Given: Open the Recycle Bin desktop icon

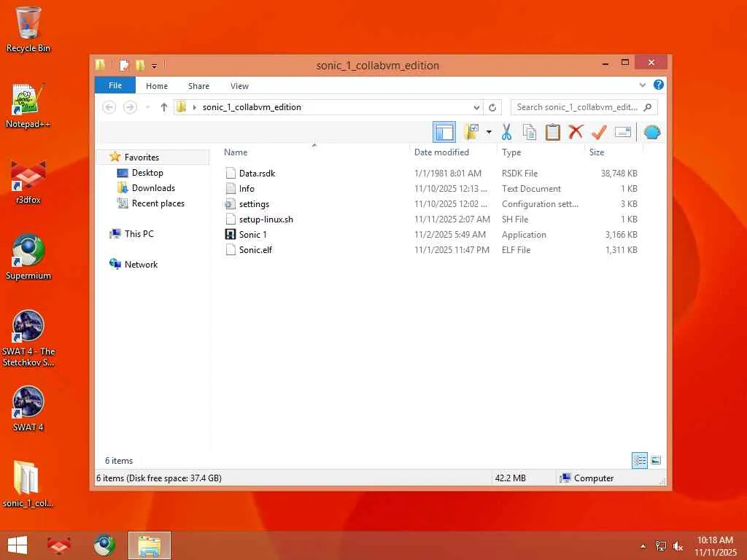Looking at the screenshot, I should [28, 30].
